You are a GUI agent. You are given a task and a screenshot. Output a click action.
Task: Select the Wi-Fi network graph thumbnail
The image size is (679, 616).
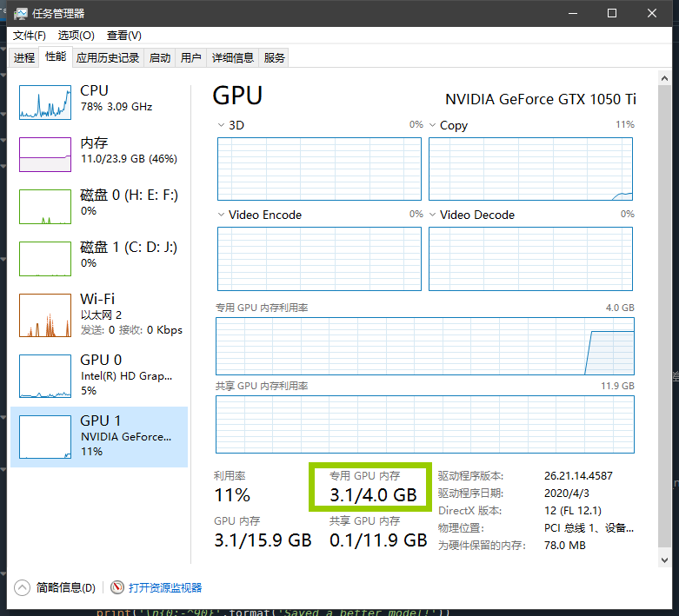[45, 315]
